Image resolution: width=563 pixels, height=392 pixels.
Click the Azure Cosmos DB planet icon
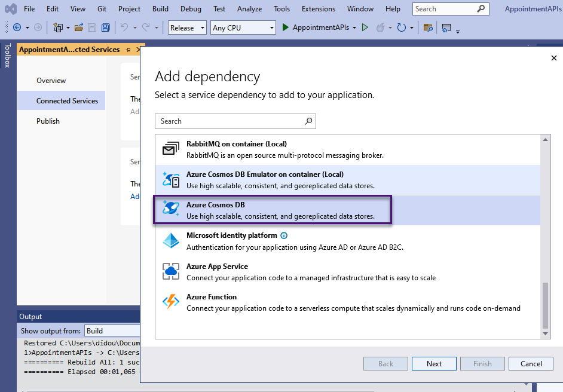171,208
